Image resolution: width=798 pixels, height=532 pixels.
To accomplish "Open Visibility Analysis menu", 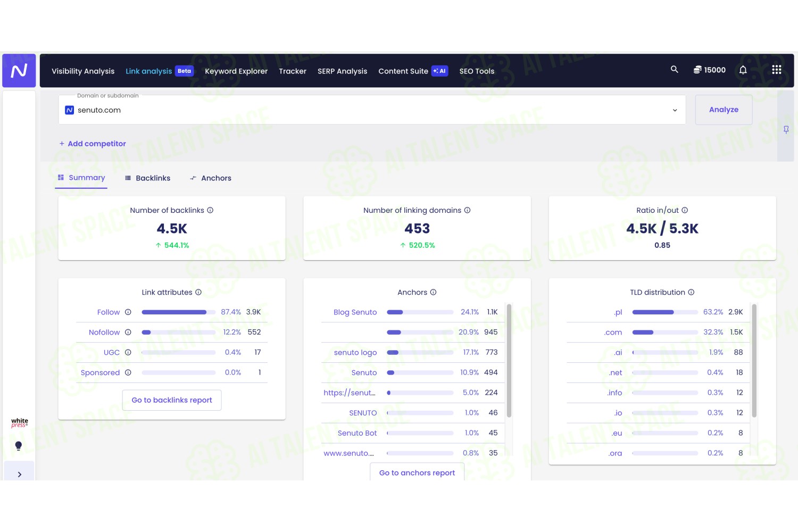I will 83,71.
